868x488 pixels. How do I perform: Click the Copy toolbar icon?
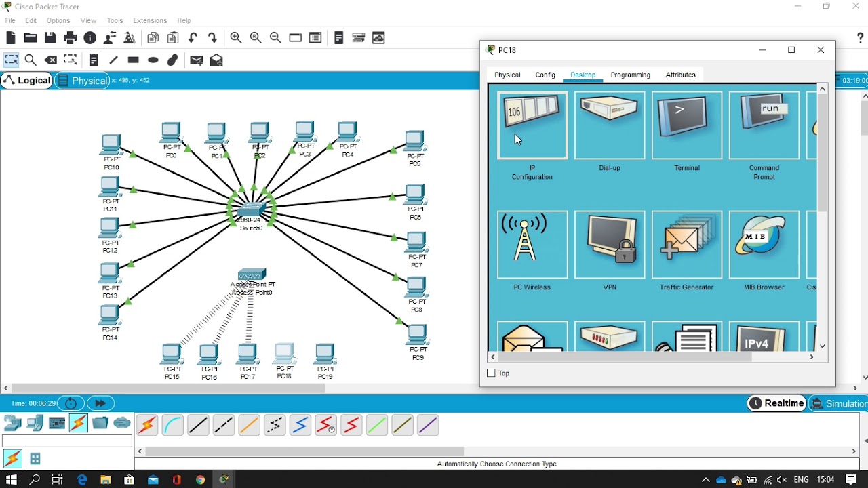(x=153, y=38)
